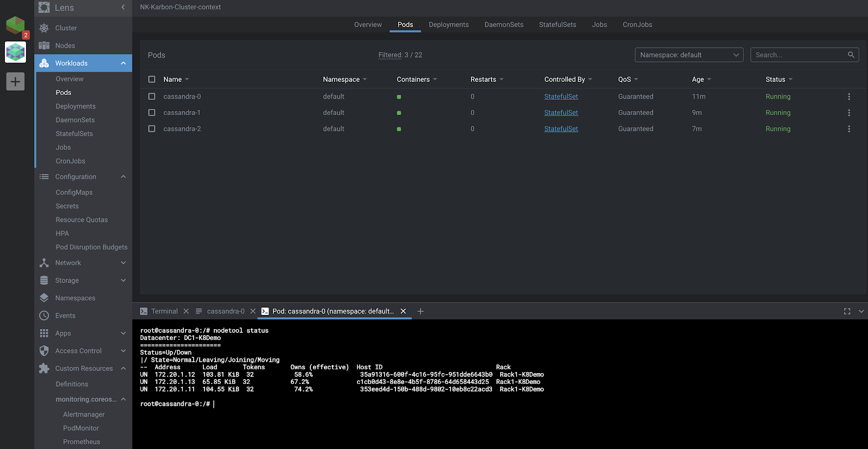Image resolution: width=868 pixels, height=449 pixels.
Task: Click the search magnifier icon
Action: coord(851,55)
